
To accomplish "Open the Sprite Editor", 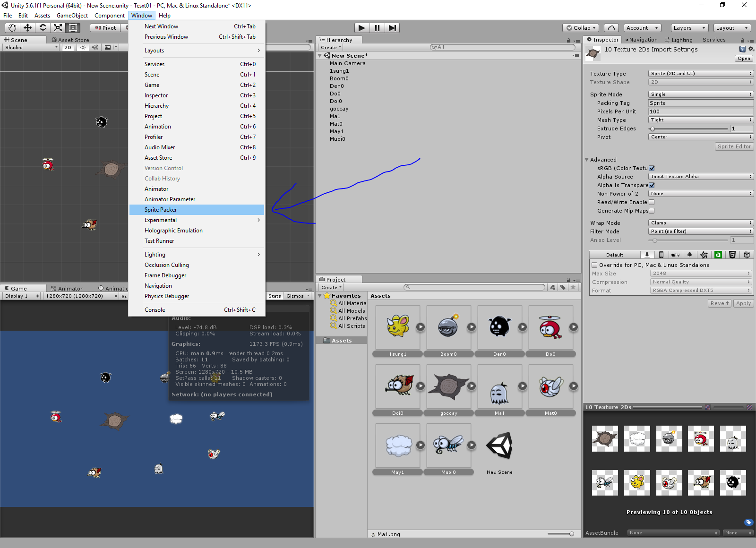I will coord(734,146).
